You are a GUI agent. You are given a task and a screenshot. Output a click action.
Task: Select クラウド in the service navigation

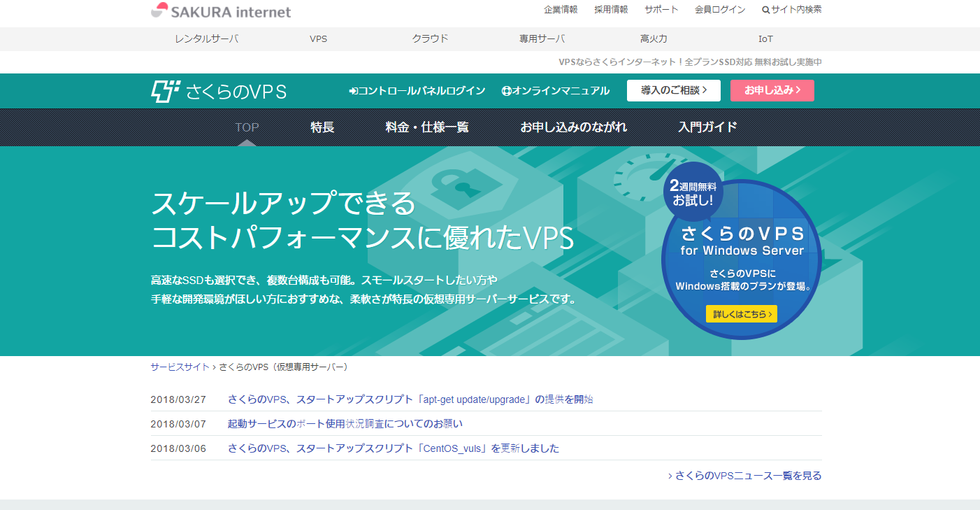(x=431, y=39)
